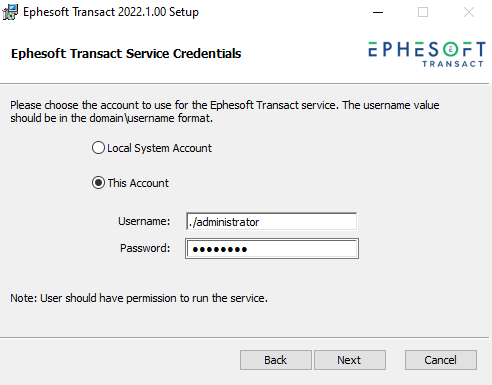Focus the Password input field

click(272, 249)
